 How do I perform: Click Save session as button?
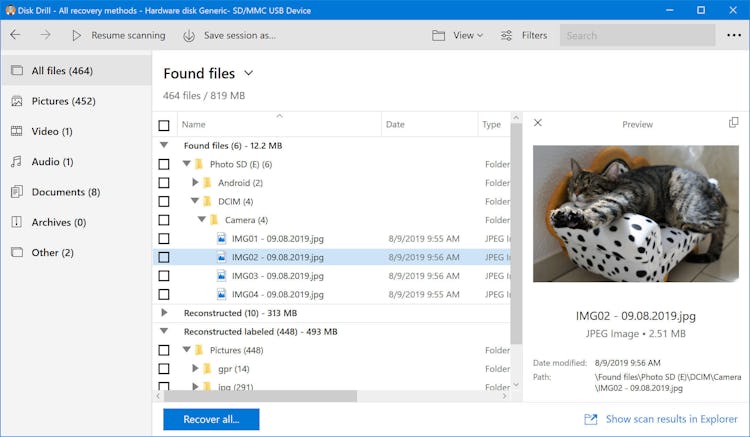(240, 35)
